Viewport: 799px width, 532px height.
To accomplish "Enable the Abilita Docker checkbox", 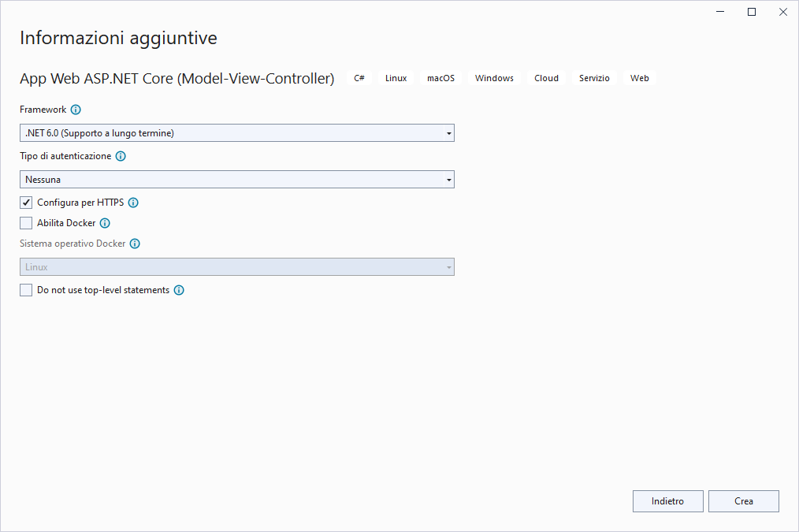I will tap(26, 223).
